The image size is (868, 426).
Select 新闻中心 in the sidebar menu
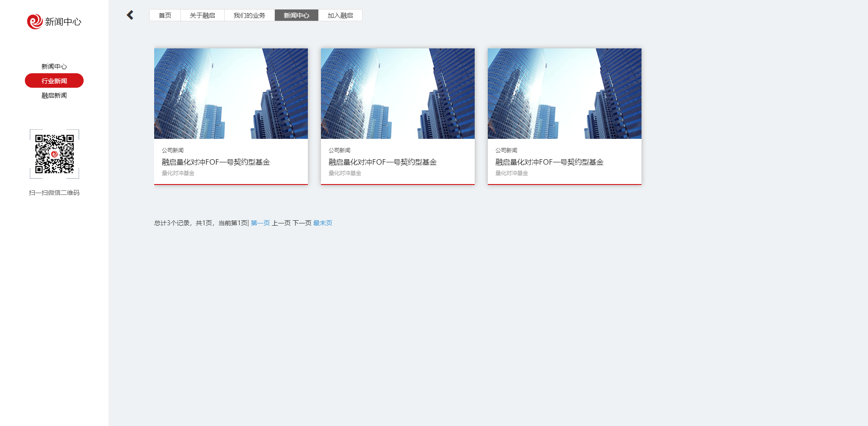[x=54, y=66]
